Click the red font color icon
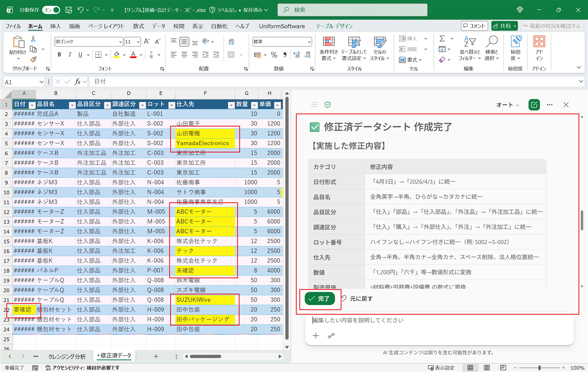Image resolution: width=588 pixels, height=372 pixels. (133, 55)
